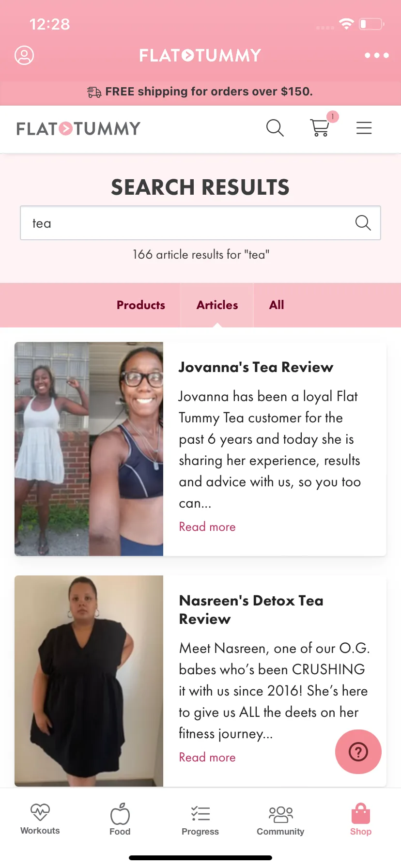This screenshot has width=401, height=868.
Task: Open the Community tab
Action: pyautogui.click(x=280, y=820)
